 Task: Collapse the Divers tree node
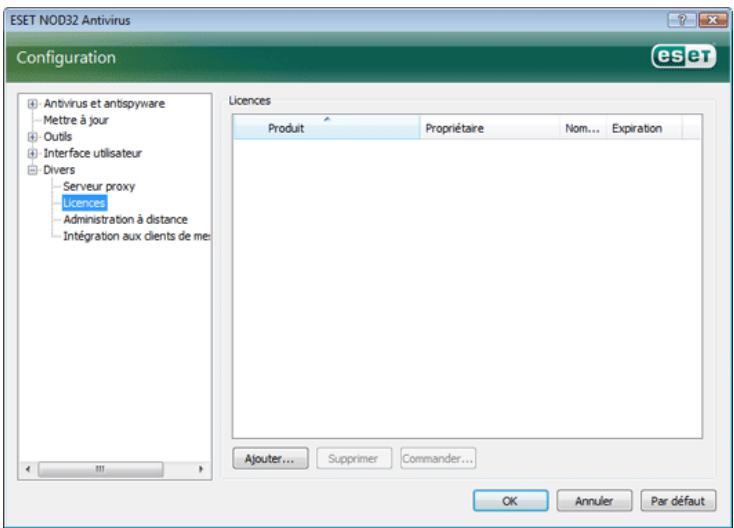tap(32, 170)
